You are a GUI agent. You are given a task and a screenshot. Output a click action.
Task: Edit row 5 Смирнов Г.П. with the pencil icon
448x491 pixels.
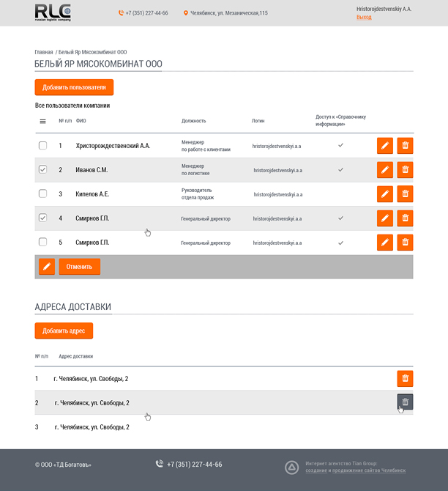[385, 243]
